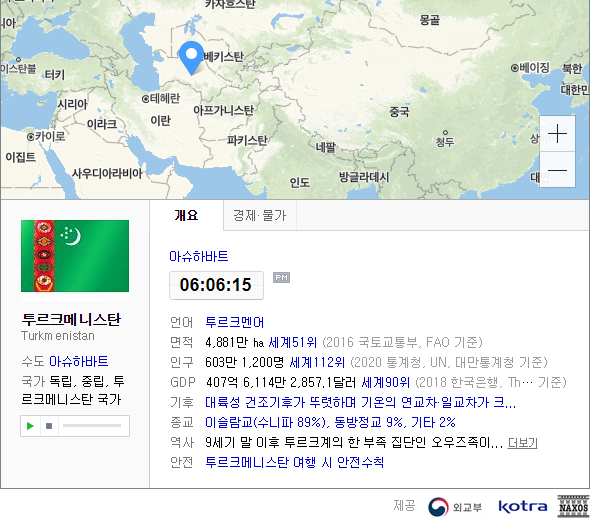Switch to the 경제·물가 tab
This screenshot has width=591, height=521.
(260, 215)
